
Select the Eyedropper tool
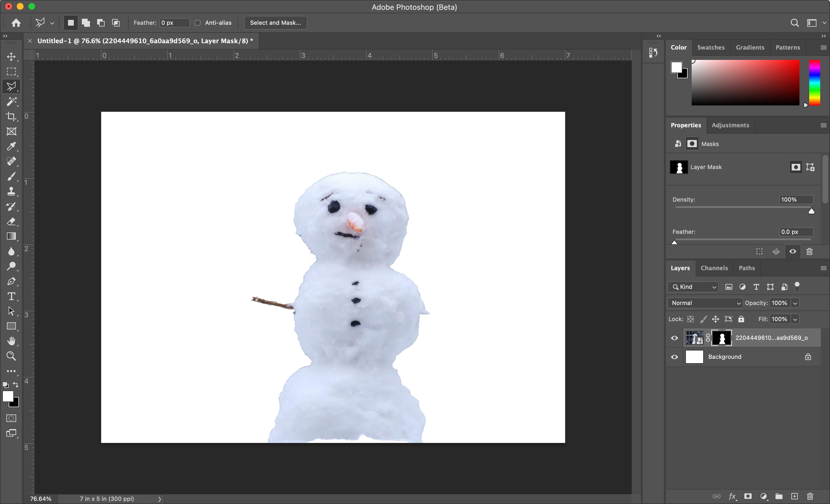12,146
